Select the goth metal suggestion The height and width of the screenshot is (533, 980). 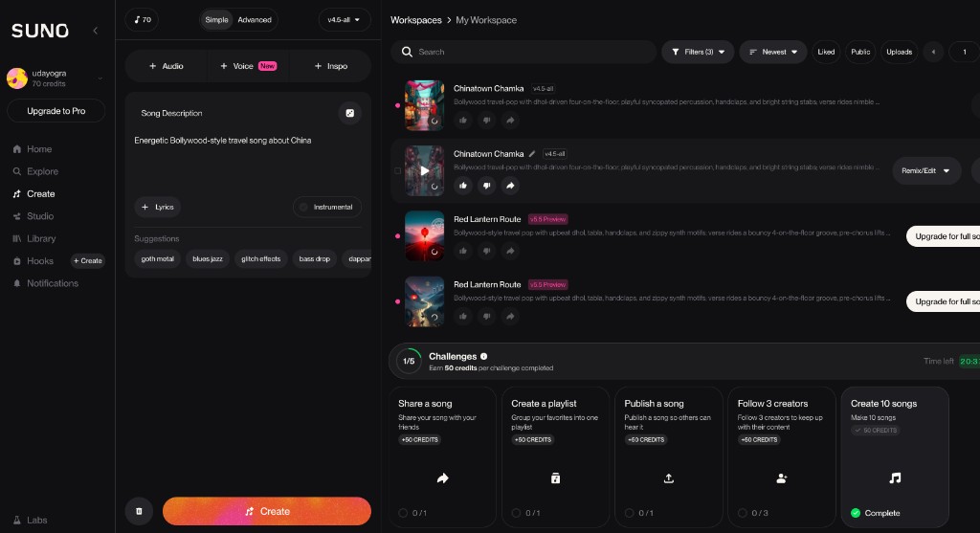[x=158, y=258]
